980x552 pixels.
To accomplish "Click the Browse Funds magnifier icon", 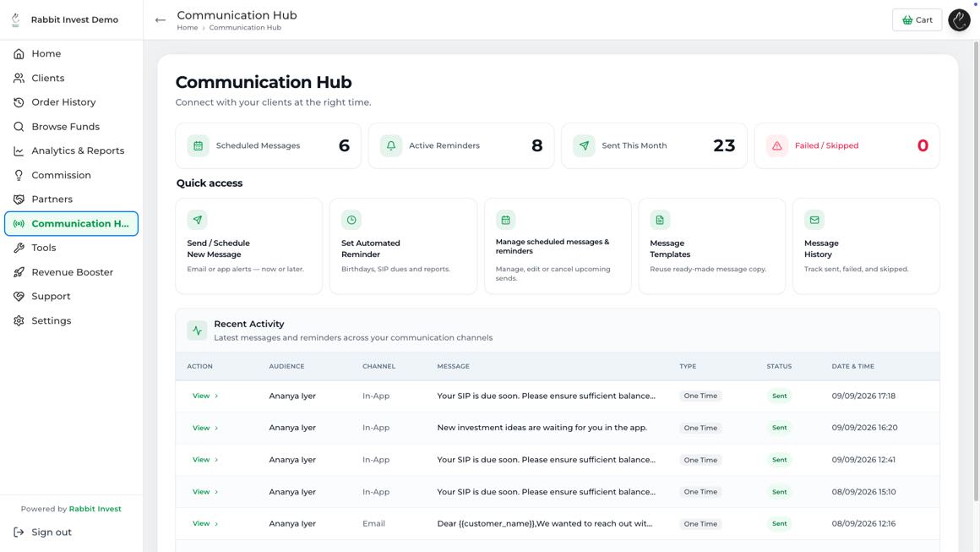I will (19, 126).
